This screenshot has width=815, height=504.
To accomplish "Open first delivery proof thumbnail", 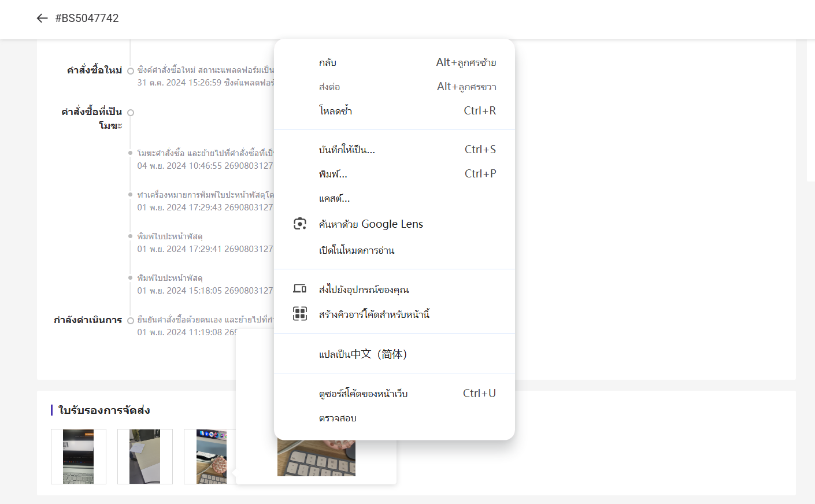I will pyautogui.click(x=79, y=457).
